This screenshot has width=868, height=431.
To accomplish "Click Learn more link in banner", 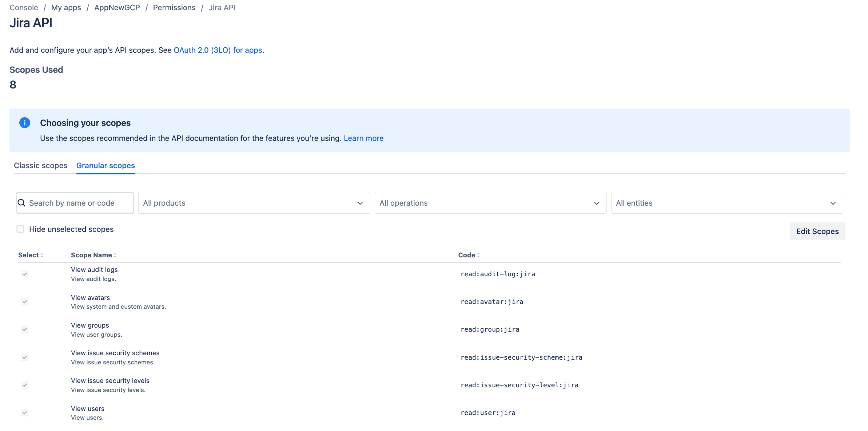I will [363, 138].
